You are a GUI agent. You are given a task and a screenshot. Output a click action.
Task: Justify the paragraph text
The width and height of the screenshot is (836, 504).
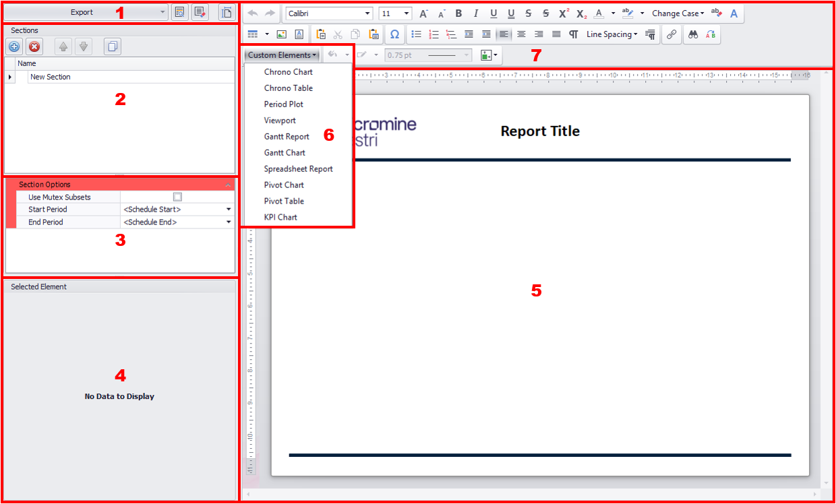click(556, 34)
